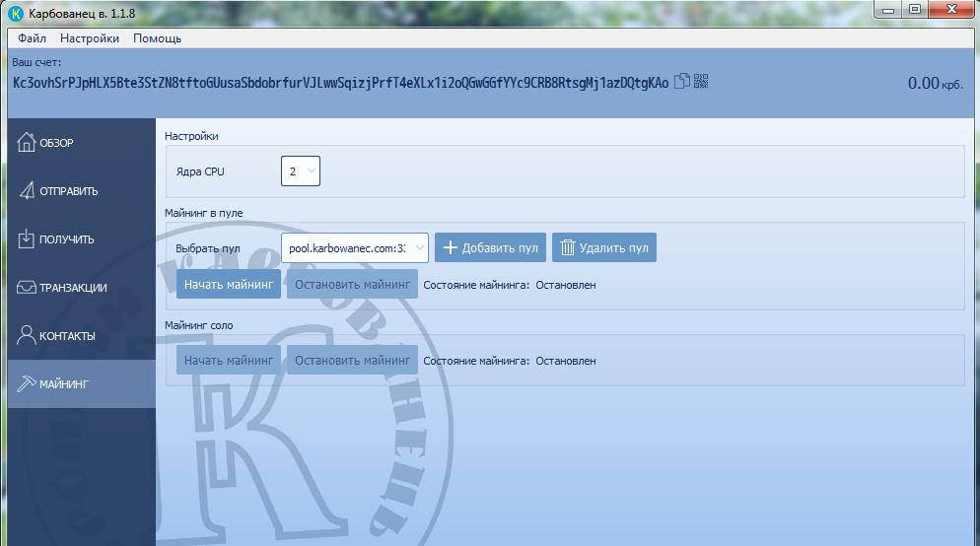Screen dimensions: 980x546
Task: Open the Помощь menu
Action: click(x=157, y=38)
